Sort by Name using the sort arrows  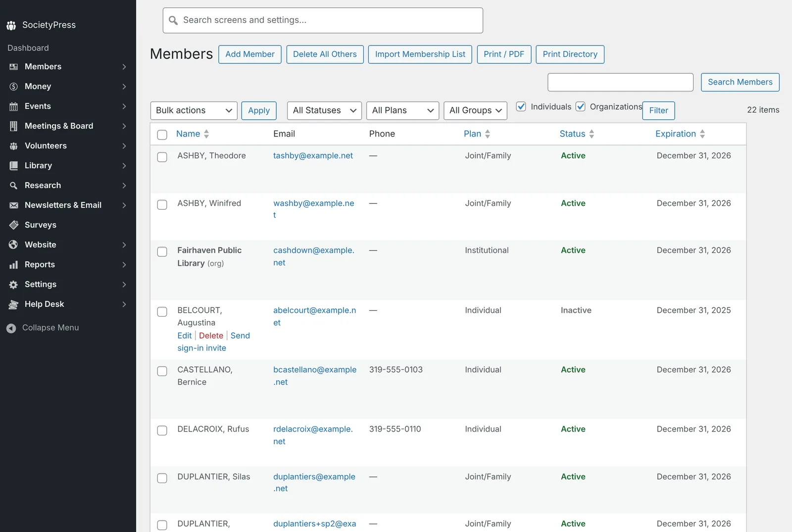206,134
